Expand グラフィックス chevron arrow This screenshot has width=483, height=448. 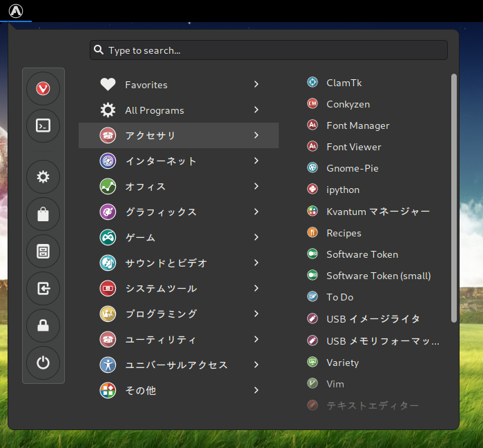pyautogui.click(x=256, y=212)
